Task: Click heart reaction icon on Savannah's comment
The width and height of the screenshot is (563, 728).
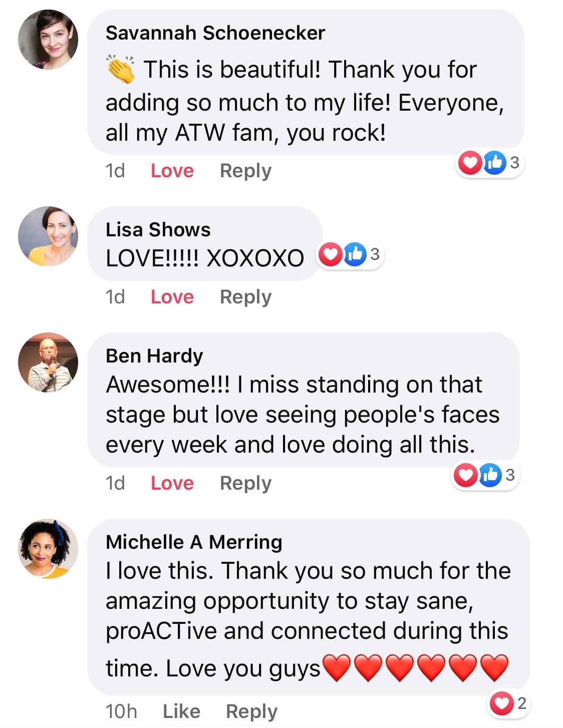Action: click(x=470, y=163)
